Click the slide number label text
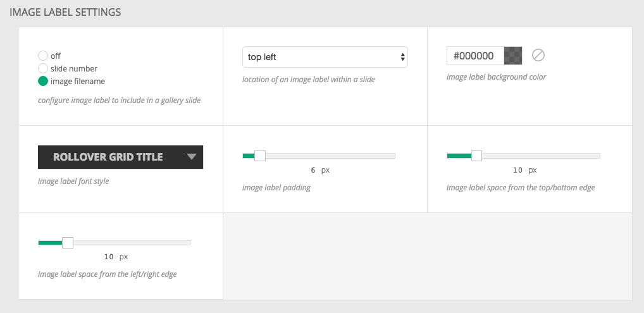 click(74, 68)
